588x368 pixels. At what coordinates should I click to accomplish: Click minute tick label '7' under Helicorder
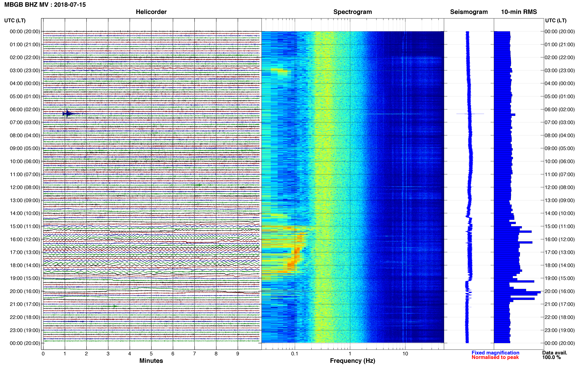pyautogui.click(x=195, y=354)
